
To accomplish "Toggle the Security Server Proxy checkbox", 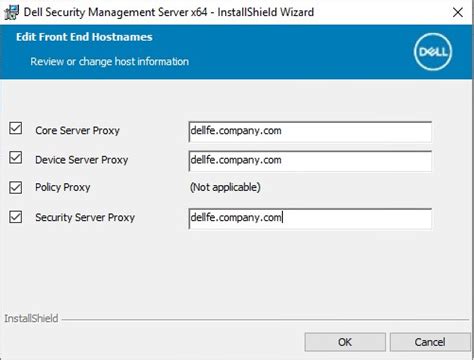I will (x=16, y=217).
